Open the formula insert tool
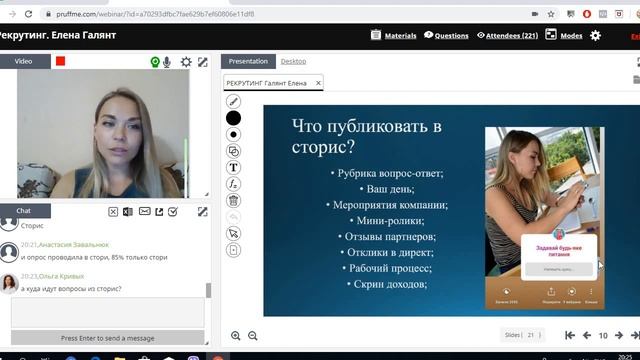The image size is (640, 360). click(233, 184)
